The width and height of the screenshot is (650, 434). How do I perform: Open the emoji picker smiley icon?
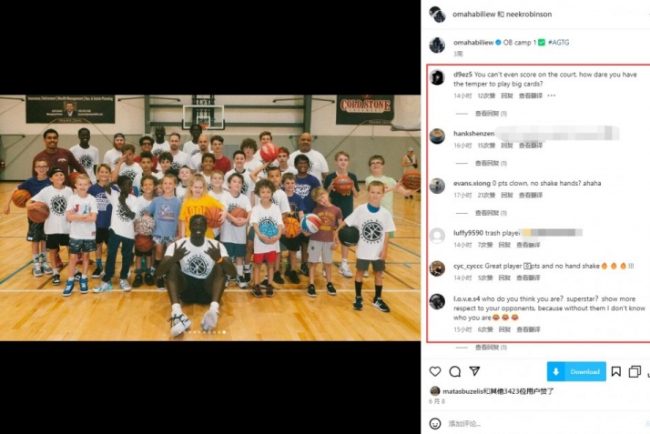435,423
